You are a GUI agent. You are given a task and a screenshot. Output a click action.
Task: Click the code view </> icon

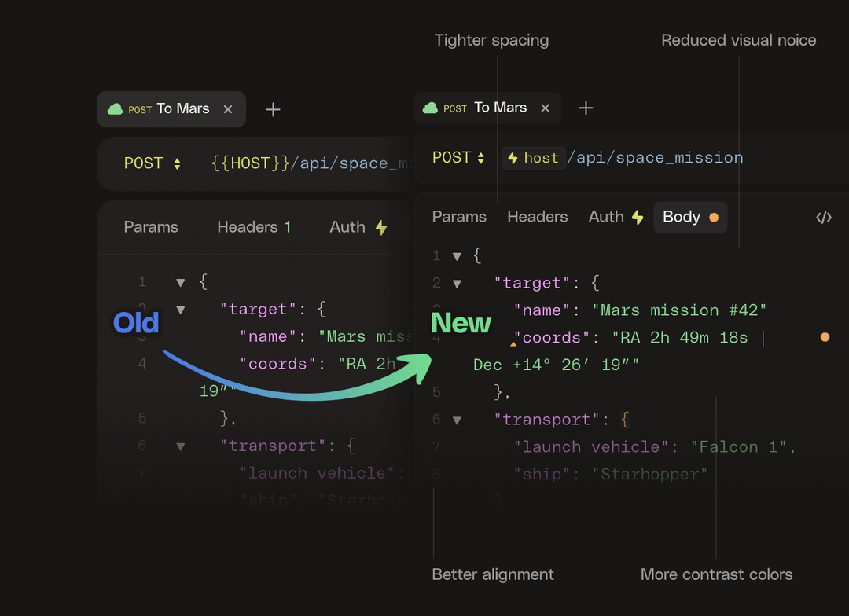pos(823,217)
